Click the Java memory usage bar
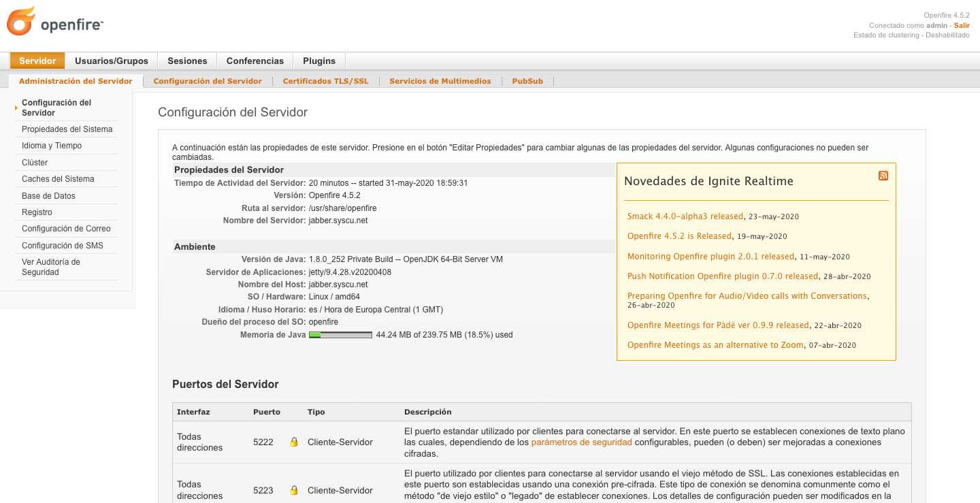This screenshot has height=503, width=980. [x=340, y=335]
